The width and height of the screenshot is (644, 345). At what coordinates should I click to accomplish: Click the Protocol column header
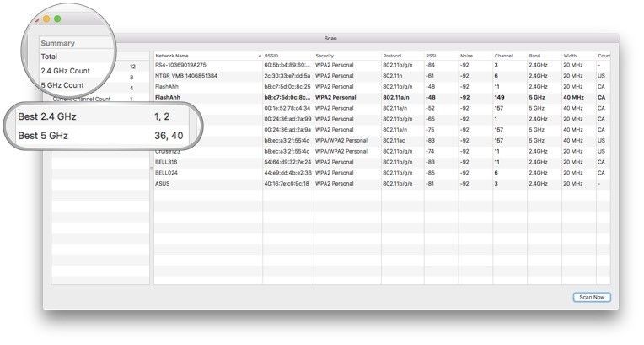401,55
